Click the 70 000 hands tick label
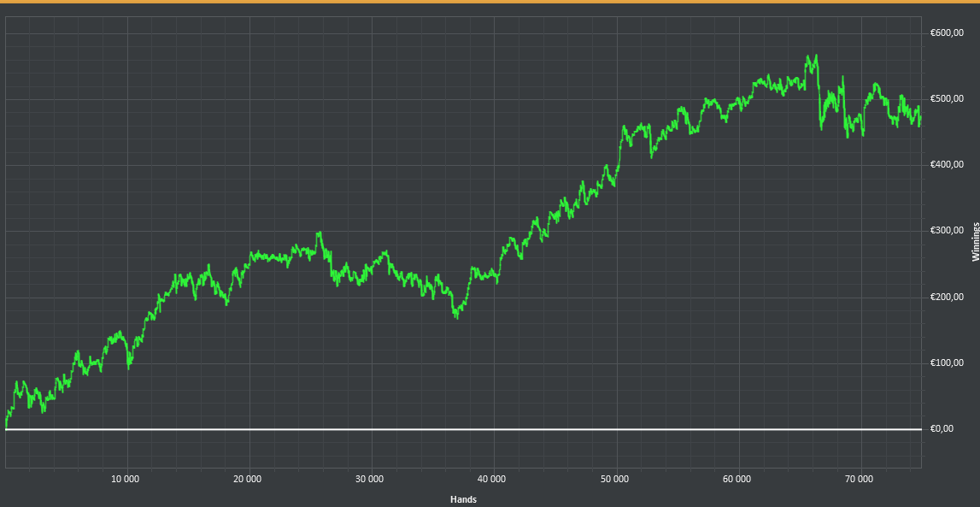Viewport: 980px width, 507px height. 859,480
